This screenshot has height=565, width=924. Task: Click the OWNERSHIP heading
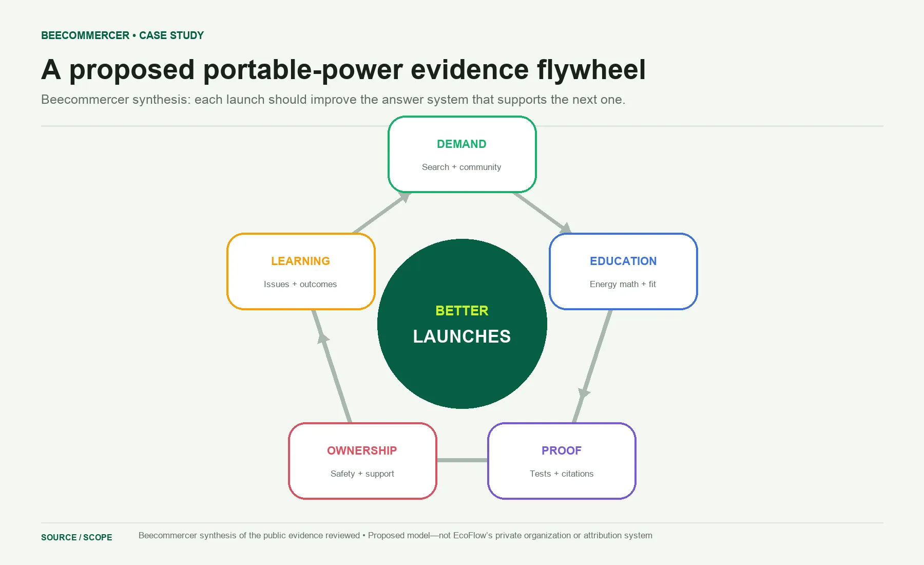(362, 451)
